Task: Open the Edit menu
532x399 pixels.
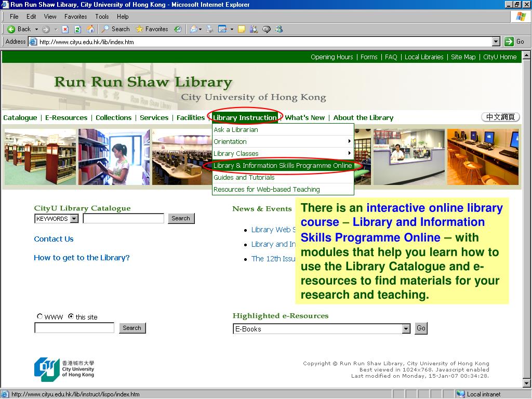Action: [x=31, y=17]
